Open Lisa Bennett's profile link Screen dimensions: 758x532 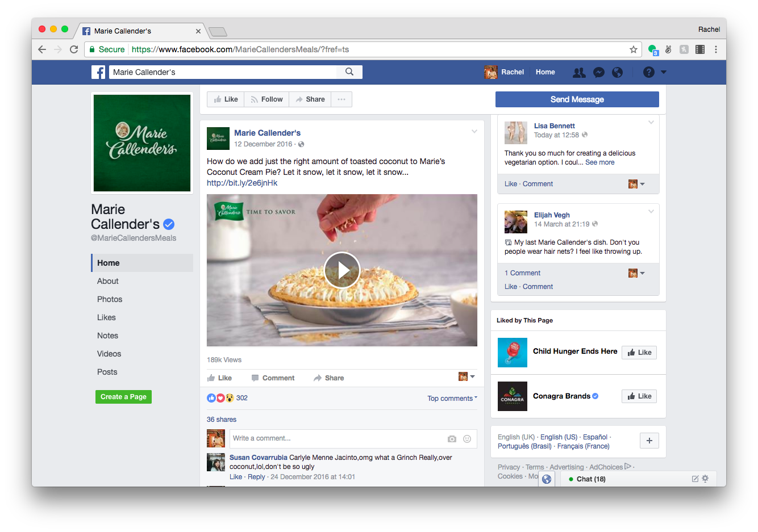click(x=555, y=126)
